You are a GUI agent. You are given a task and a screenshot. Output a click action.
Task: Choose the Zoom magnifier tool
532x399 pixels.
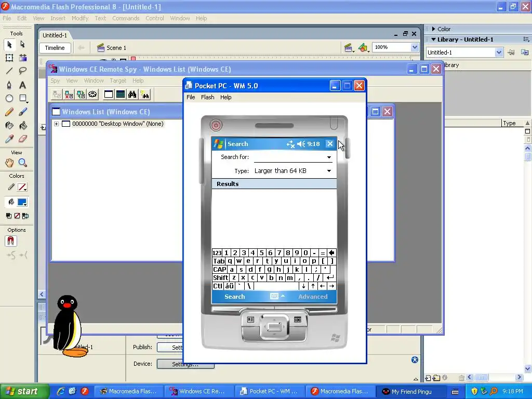23,163
